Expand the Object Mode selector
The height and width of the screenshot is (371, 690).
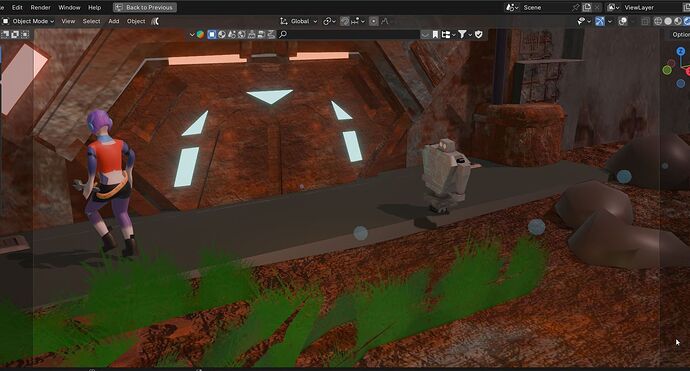coord(28,21)
